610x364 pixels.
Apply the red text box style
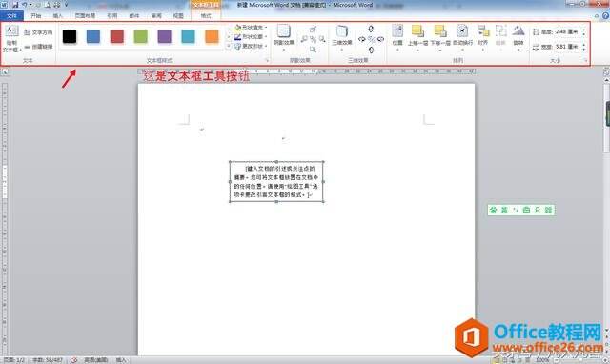click(117, 36)
